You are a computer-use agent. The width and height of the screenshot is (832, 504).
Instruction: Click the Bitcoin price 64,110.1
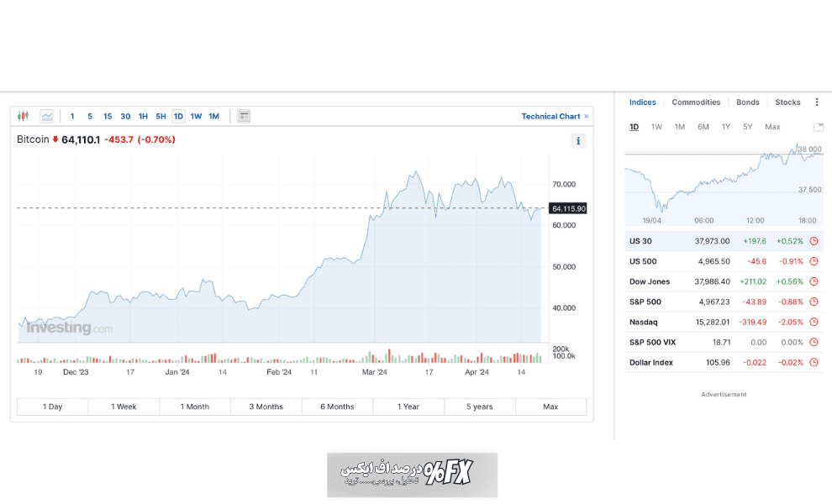[x=81, y=139]
